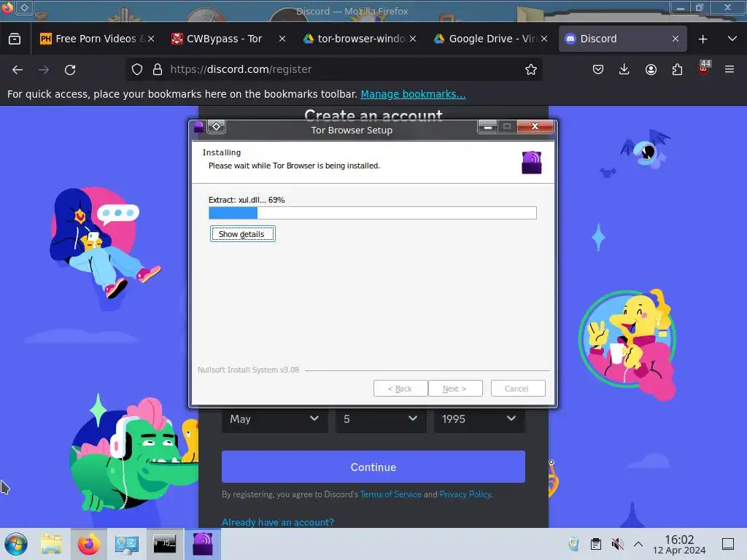Click Cancel in Tor Browser Setup
This screenshot has height=560, width=747.
518,389
